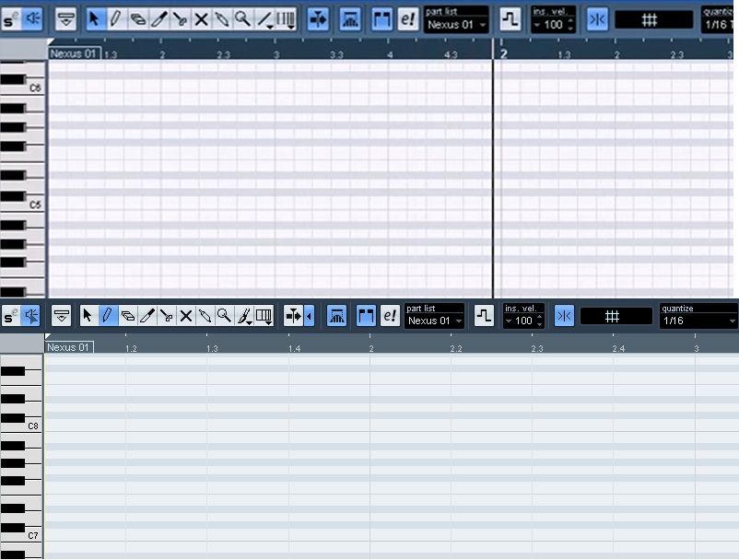Viewport: 739px width, 560px height.
Task: Select the Erase tool in lower editor
Action: pyautogui.click(x=128, y=316)
